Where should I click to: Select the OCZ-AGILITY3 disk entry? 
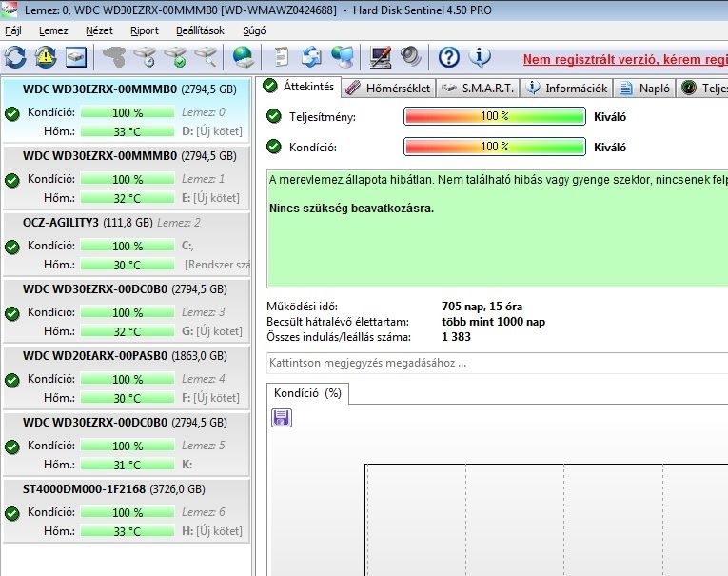(x=127, y=244)
